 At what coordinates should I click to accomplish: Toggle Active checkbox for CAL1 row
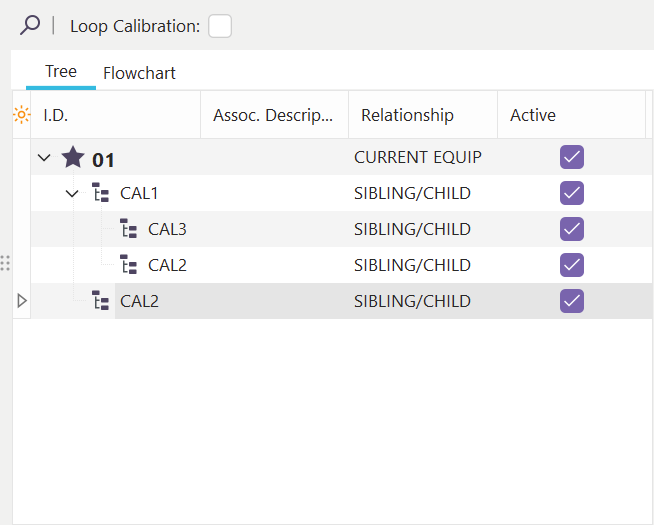coord(571,193)
